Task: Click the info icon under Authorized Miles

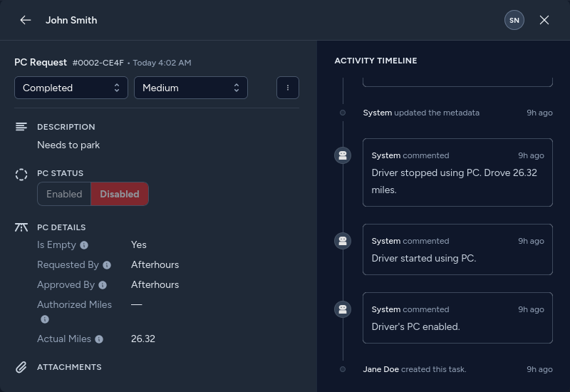Action: pos(45,319)
